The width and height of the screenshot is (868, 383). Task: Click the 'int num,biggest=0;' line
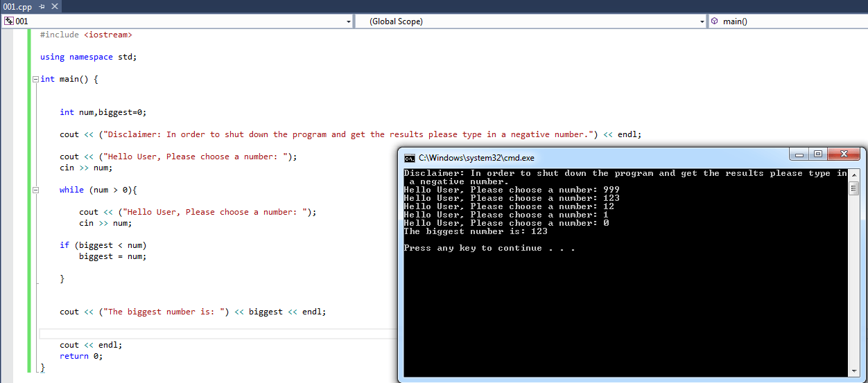point(103,112)
